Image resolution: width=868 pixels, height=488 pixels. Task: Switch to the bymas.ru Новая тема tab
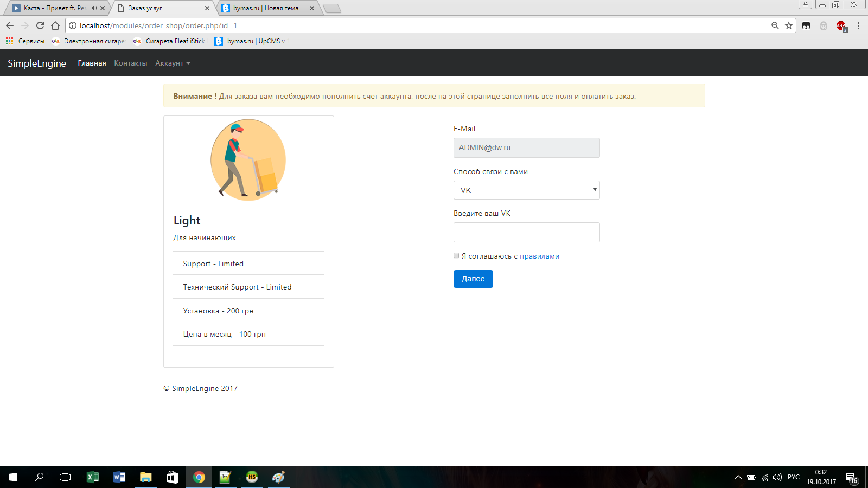click(266, 8)
